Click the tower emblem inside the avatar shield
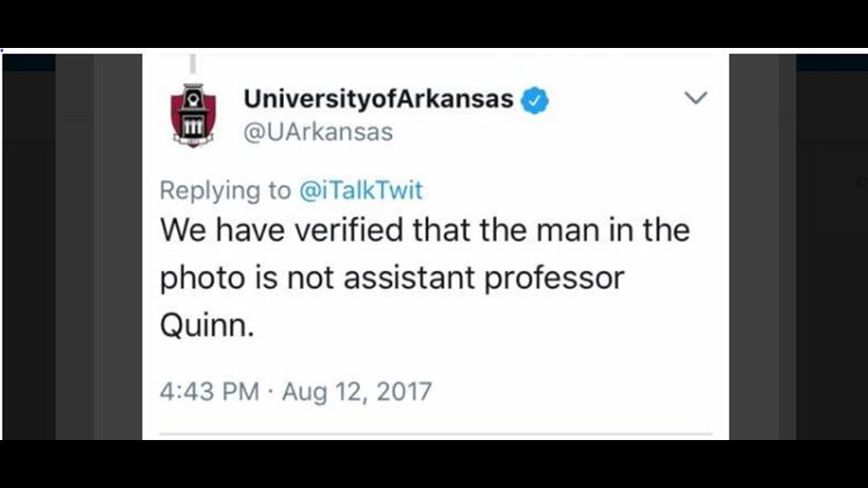Screen dimensions: 868x488 (x=193, y=110)
